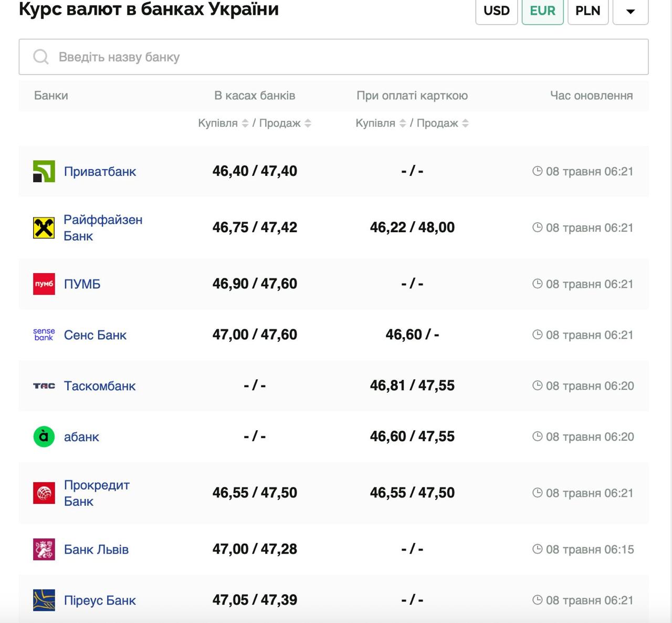
Task: Switch to the USD currency tab
Action: click(497, 11)
